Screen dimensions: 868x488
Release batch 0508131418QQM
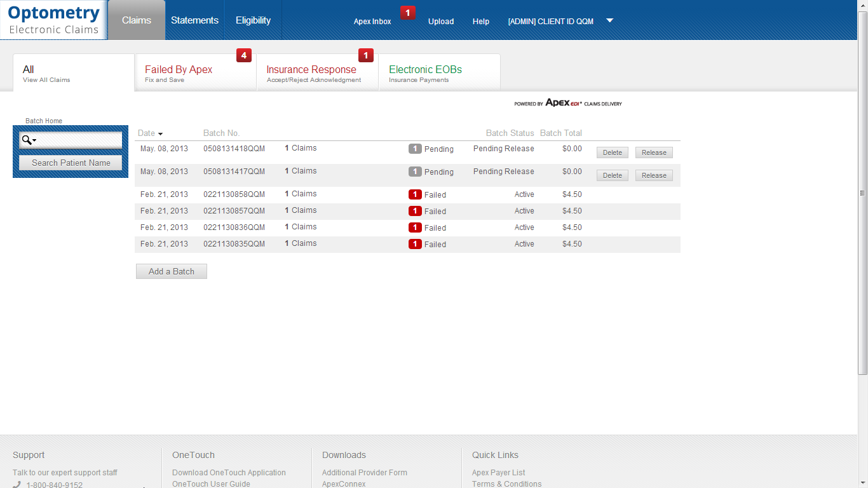(654, 152)
